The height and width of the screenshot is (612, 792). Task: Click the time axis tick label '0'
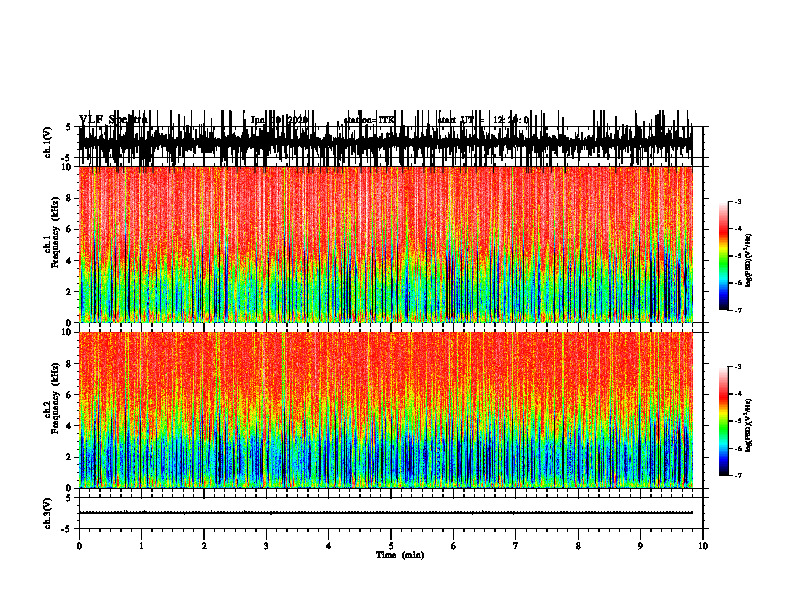click(x=79, y=546)
